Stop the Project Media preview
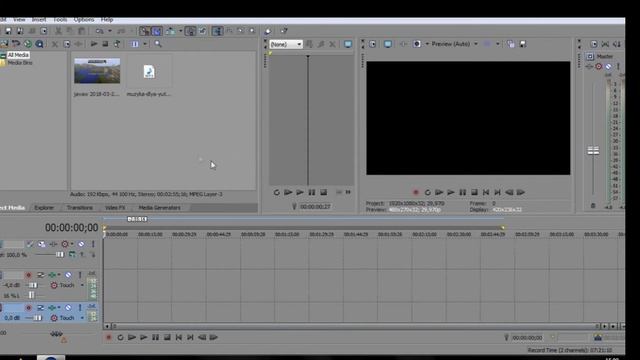 [x=105, y=44]
